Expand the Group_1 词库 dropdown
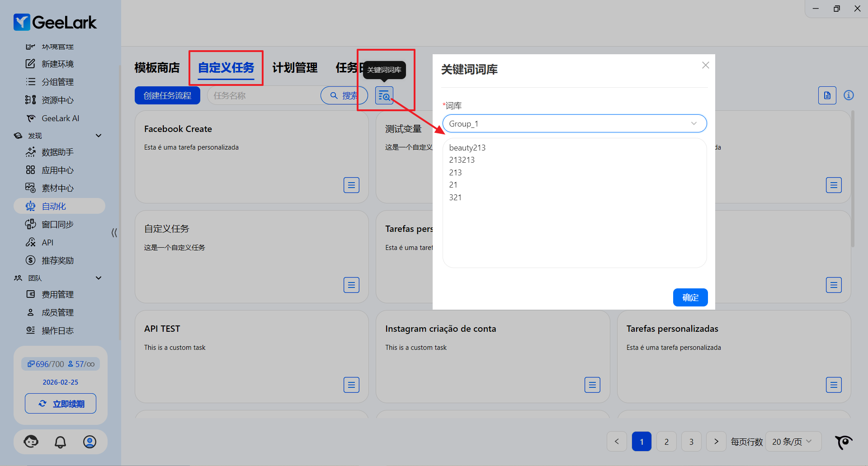Image resolution: width=868 pixels, height=466 pixels. click(574, 123)
